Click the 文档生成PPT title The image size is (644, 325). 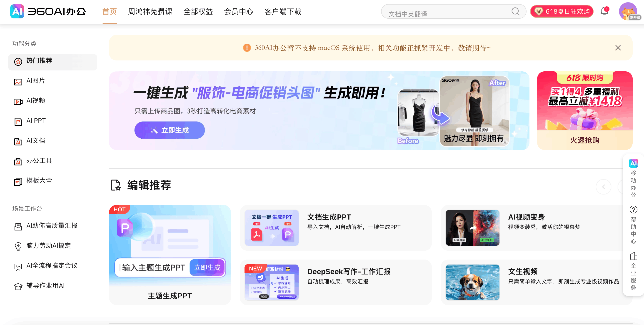click(x=329, y=217)
